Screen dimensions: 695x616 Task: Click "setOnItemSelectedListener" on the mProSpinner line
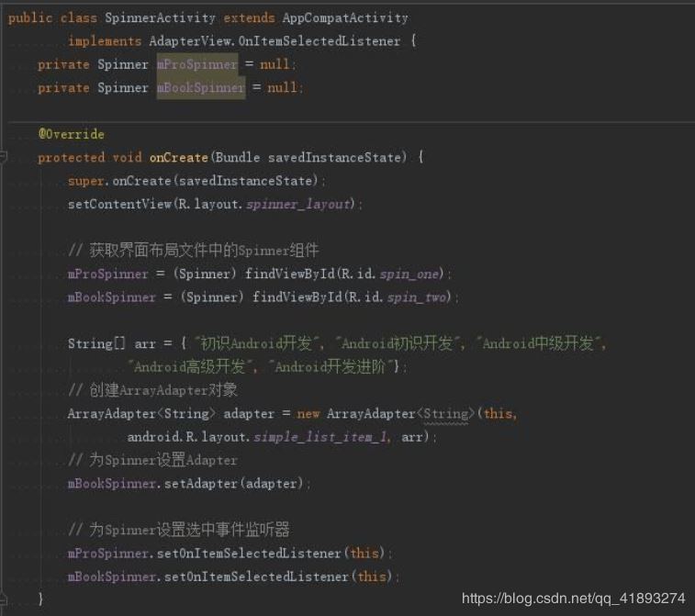coord(249,553)
